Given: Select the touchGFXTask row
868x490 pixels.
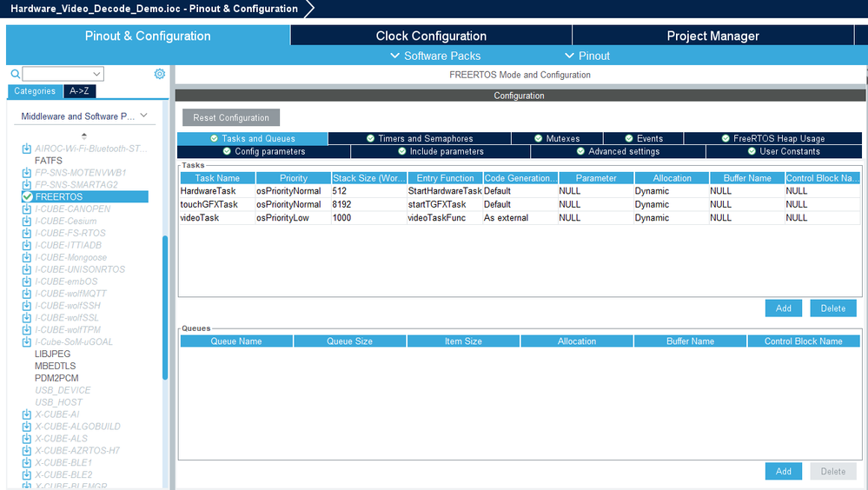Looking at the screenshot, I should click(520, 204).
